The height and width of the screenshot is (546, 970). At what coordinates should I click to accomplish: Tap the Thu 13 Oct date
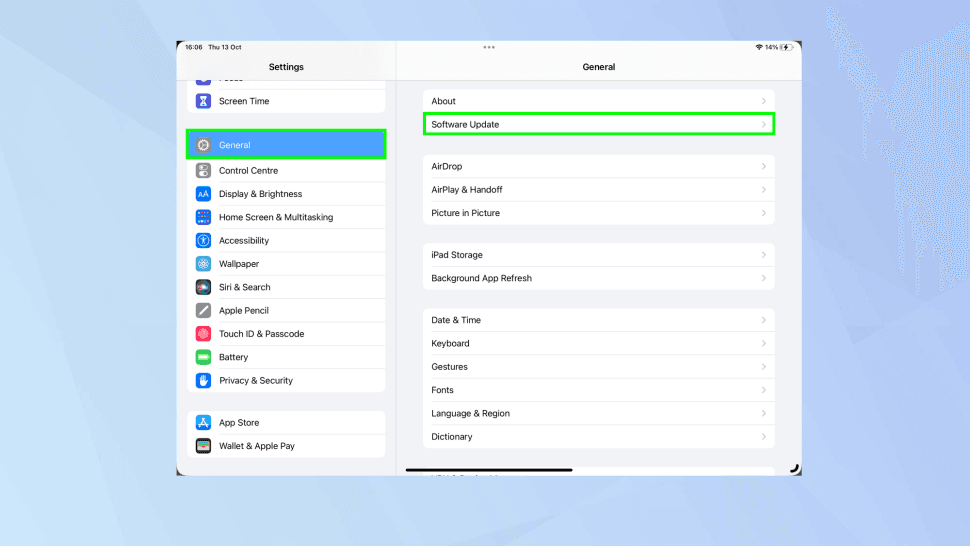tap(225, 47)
